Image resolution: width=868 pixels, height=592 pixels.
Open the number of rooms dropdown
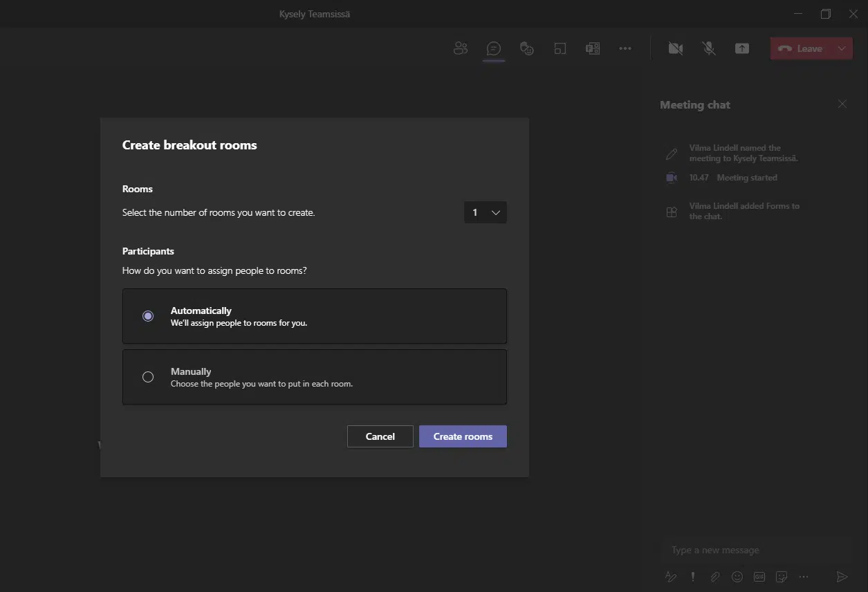point(486,212)
